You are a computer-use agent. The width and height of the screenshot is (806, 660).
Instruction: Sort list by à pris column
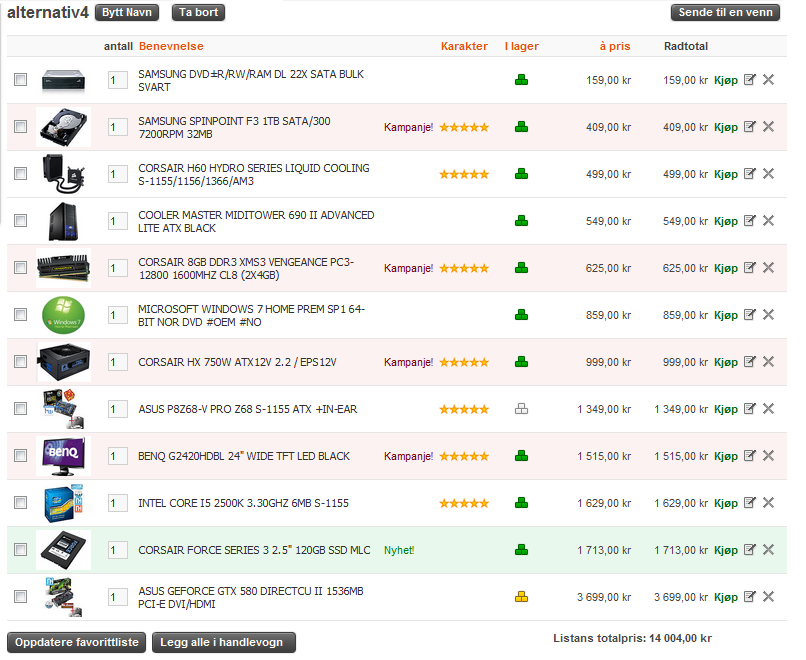click(615, 46)
